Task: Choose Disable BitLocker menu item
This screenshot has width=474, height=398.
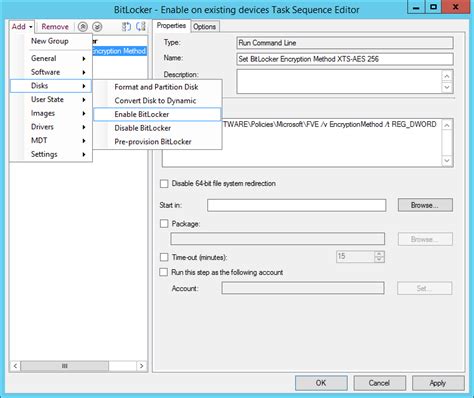Action: pos(157,128)
